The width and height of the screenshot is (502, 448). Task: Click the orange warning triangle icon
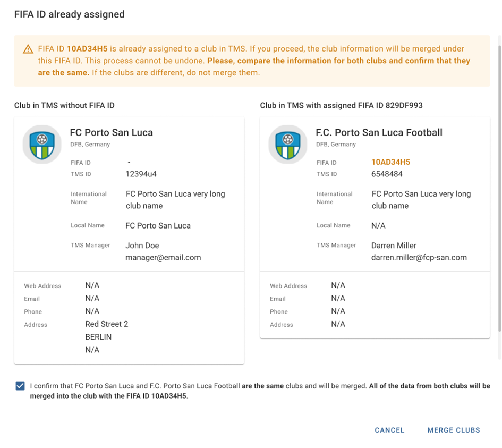click(28, 49)
